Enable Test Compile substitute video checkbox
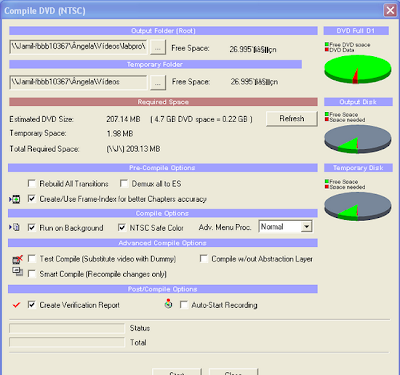The height and width of the screenshot is (375, 400). (x=32, y=259)
